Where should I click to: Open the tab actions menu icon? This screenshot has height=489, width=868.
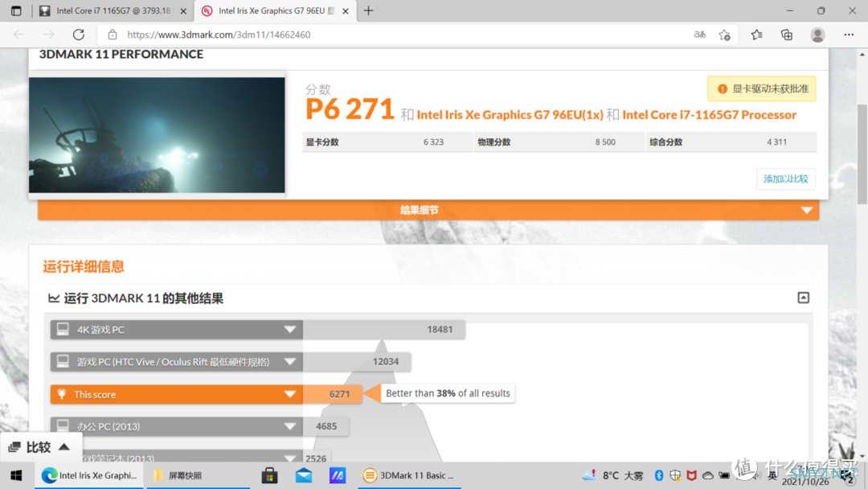point(16,10)
